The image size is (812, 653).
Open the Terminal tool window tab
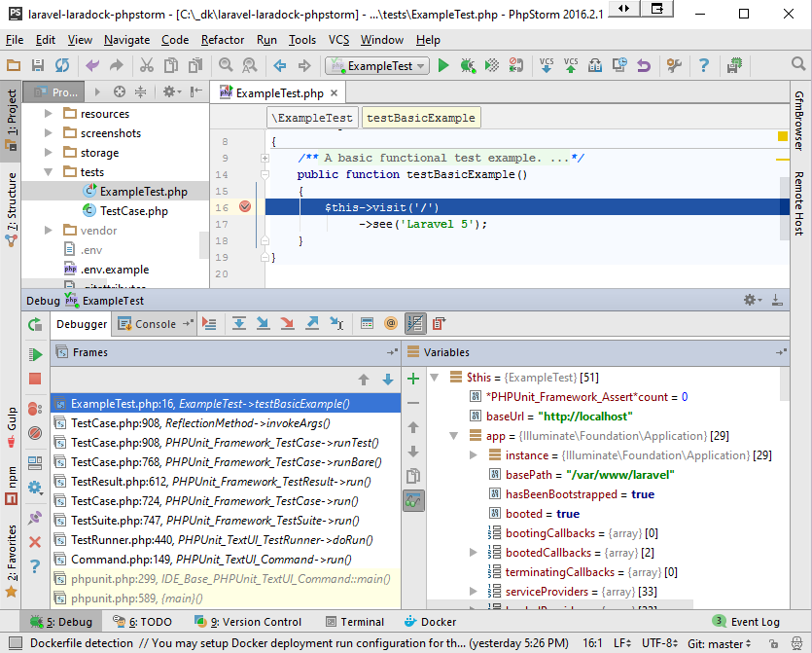355,622
